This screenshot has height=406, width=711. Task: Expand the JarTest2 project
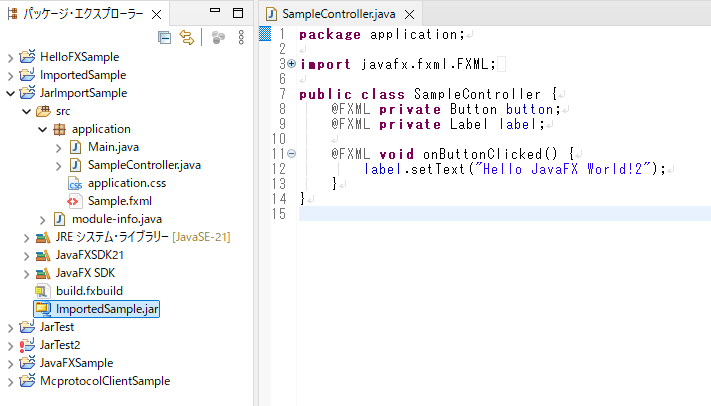tap(10, 346)
